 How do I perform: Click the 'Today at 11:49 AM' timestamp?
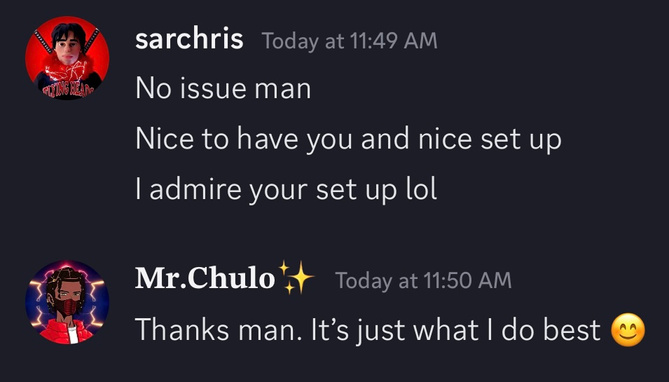(x=349, y=41)
